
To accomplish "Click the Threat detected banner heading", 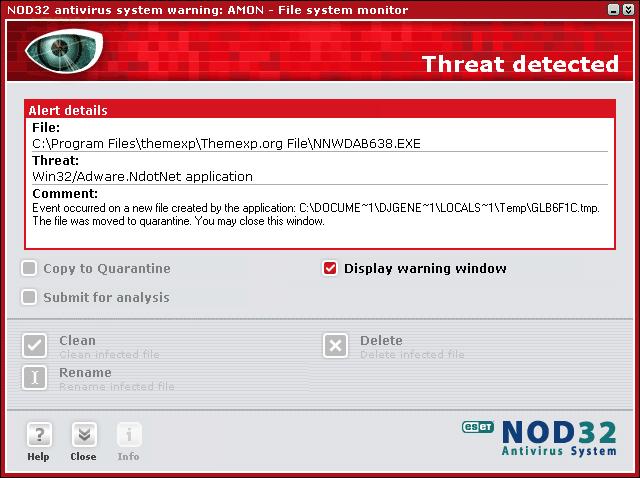I will [x=520, y=64].
